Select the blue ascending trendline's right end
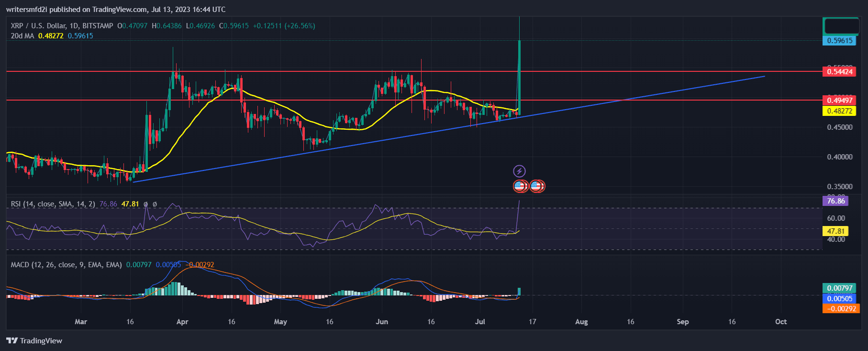 tap(764, 76)
